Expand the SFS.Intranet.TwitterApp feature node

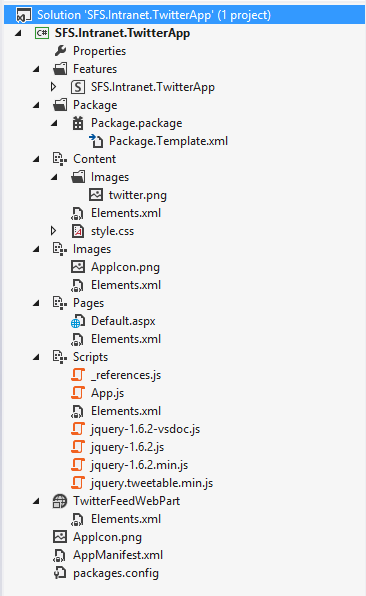coord(54,87)
